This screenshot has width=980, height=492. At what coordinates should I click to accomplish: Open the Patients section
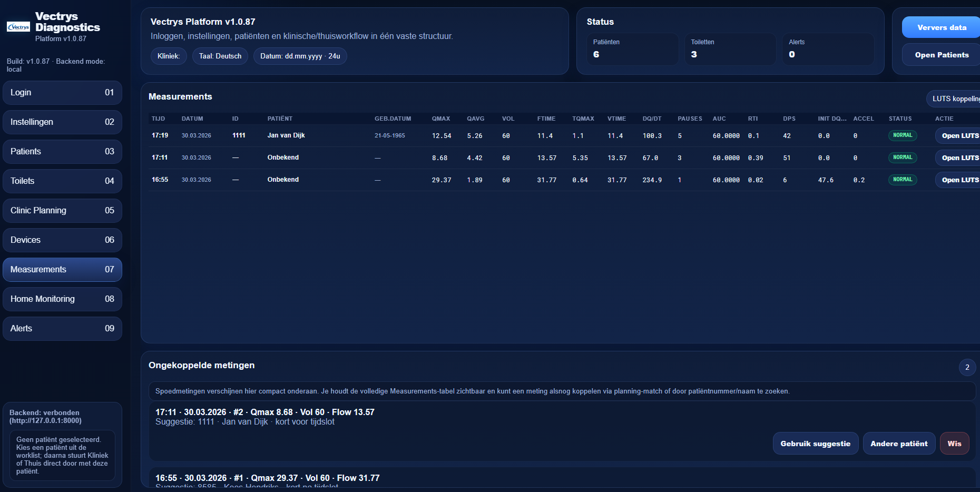click(x=62, y=152)
